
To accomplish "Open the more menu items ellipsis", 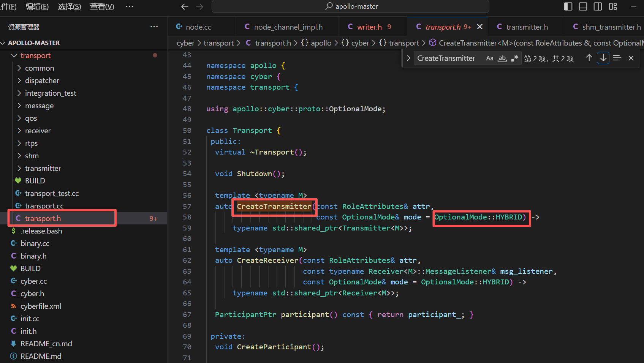I will (x=130, y=6).
